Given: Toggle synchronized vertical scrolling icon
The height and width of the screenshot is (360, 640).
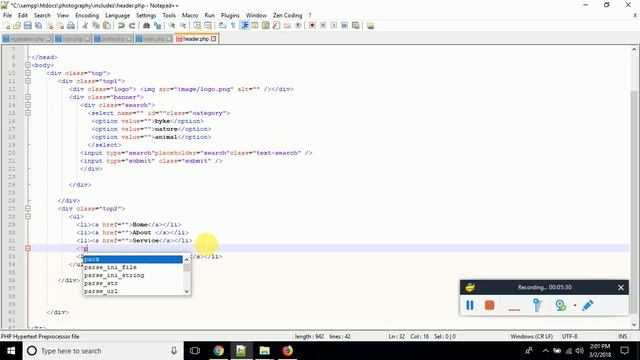Looking at the screenshot, I should point(197,25).
